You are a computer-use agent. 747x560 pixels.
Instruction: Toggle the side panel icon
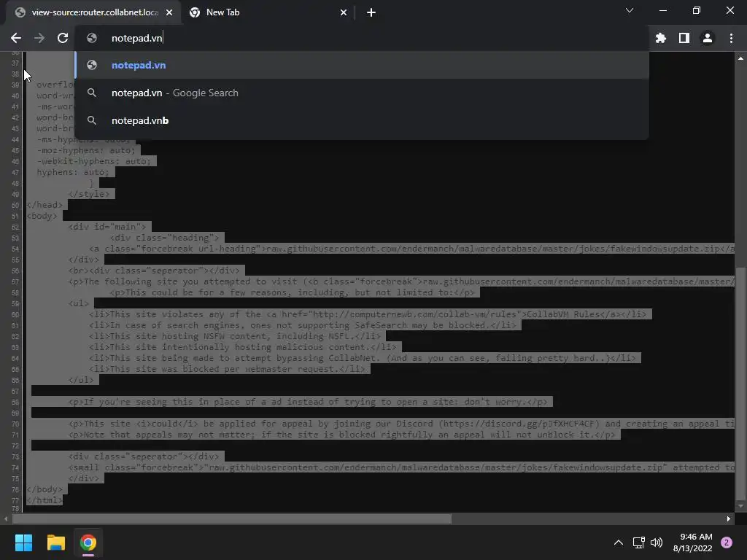tap(684, 38)
